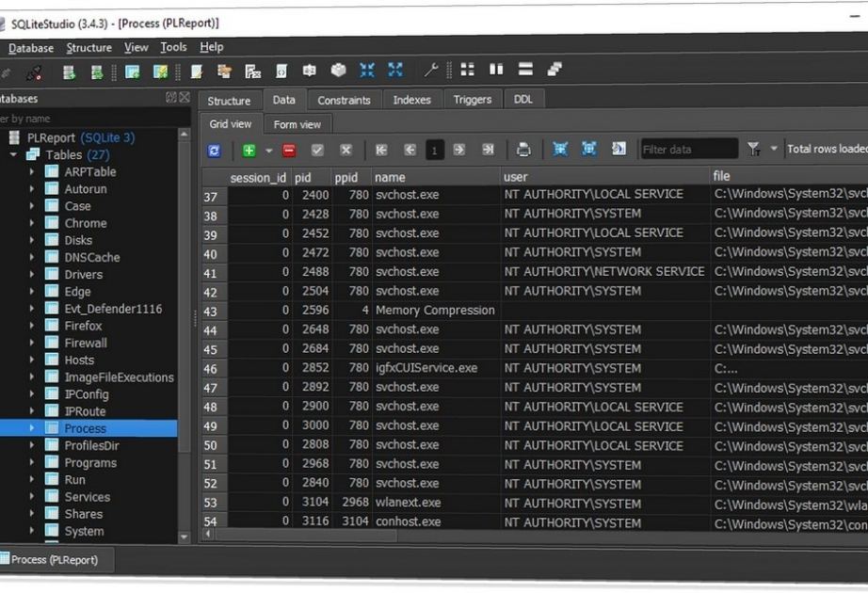Viewport: 868px width, 593px height.
Task: Click the tile windows vertically icon
Action: click(x=496, y=69)
